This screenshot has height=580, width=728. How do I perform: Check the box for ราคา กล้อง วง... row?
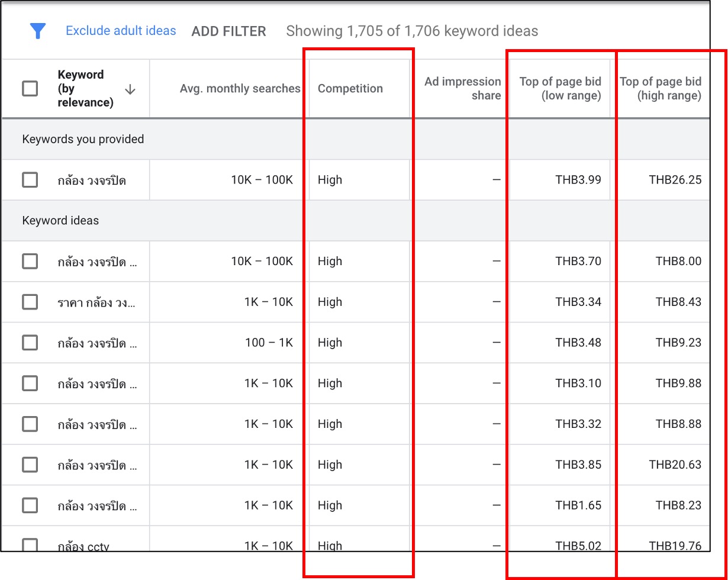click(x=30, y=302)
